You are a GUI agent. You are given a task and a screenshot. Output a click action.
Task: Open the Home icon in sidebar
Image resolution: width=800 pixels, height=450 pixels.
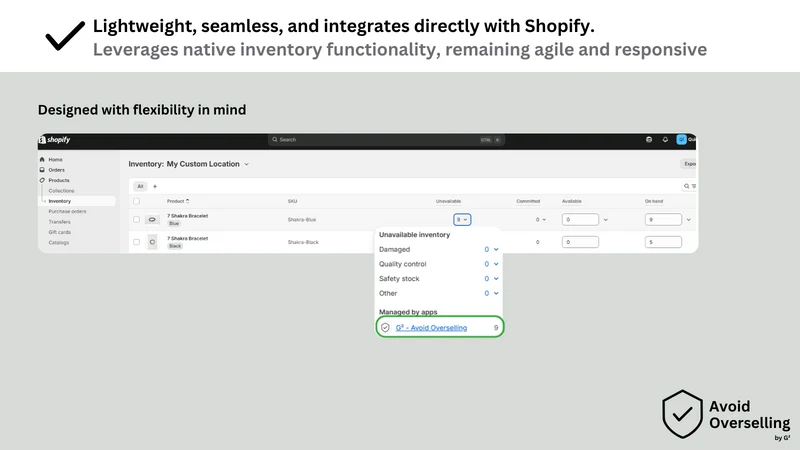pos(42,160)
